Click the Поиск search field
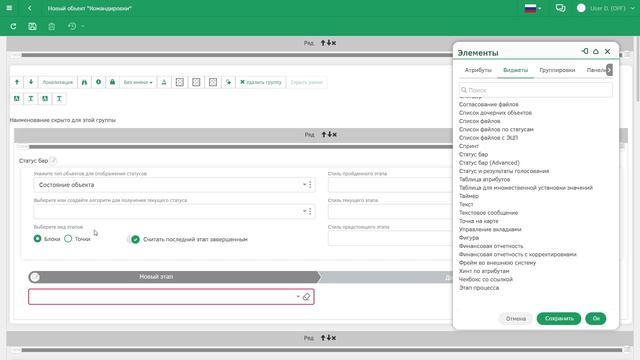Viewport: 640px width, 360px height. click(x=536, y=90)
